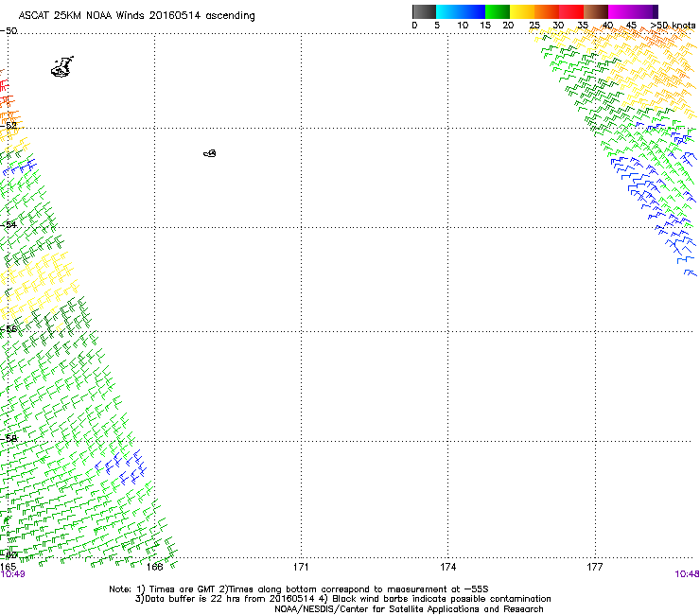This screenshot has height=615, width=700.
Task: Pick the magenta 40-45 knots legend swatch
Action: pos(621,11)
